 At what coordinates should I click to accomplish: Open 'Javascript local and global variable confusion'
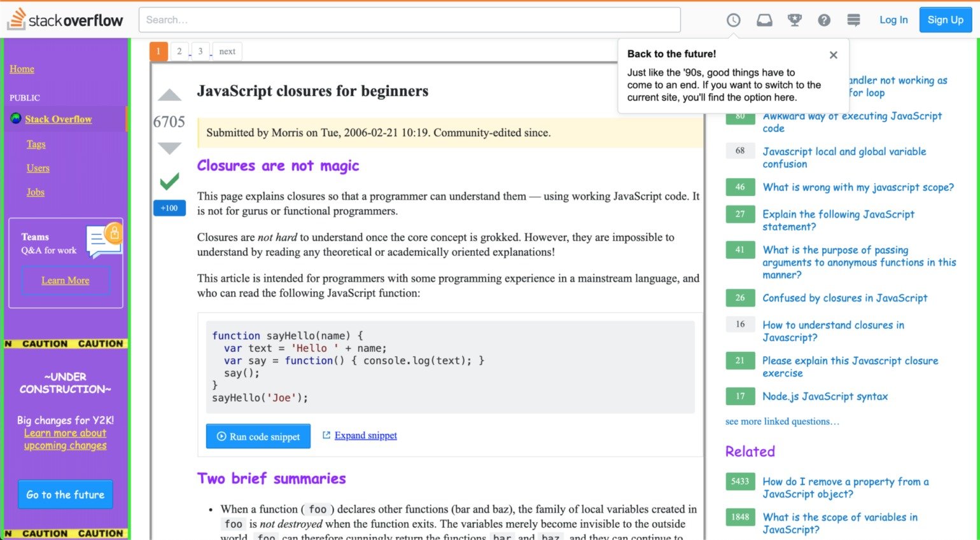(844, 158)
